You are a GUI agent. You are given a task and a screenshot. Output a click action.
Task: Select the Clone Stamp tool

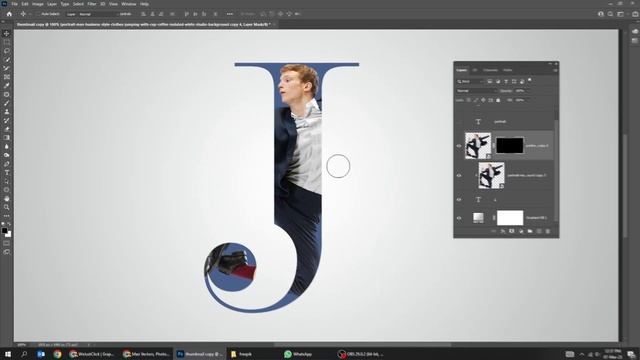click(x=7, y=111)
